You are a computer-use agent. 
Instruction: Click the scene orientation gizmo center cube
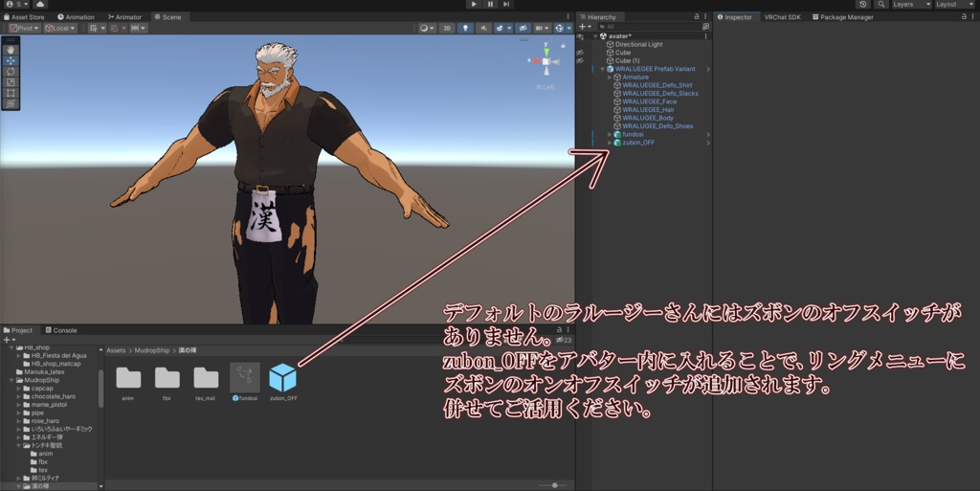click(x=546, y=61)
